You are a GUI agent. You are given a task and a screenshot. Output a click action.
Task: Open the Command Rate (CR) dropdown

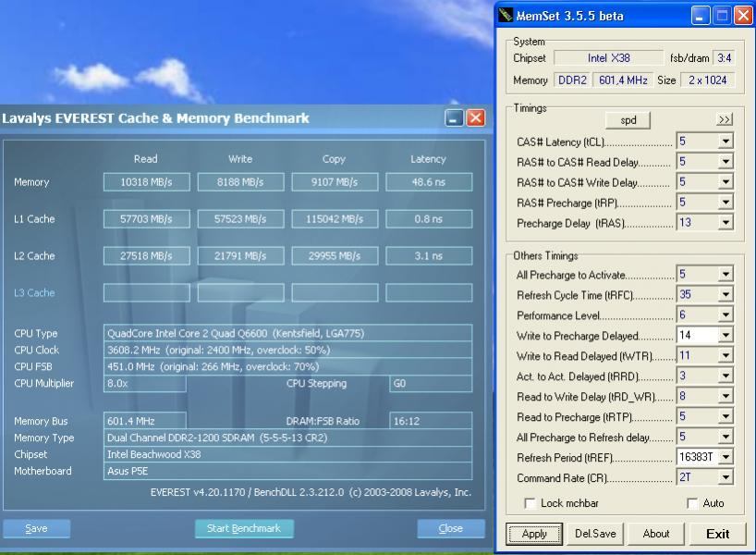(x=726, y=477)
